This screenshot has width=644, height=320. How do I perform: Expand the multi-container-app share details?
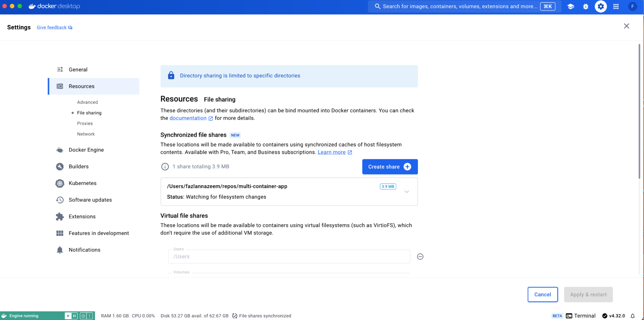[407, 192]
